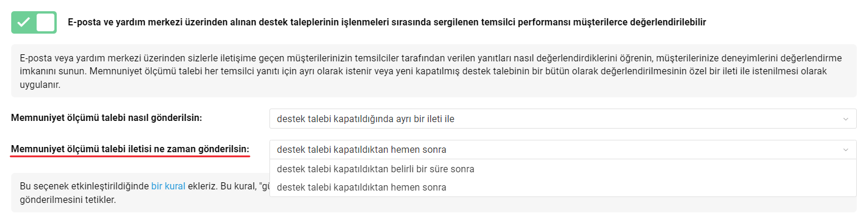868x223 pixels.
Task: Open the 'nasıl gönderilsin' dropdown field
Action: (563, 119)
